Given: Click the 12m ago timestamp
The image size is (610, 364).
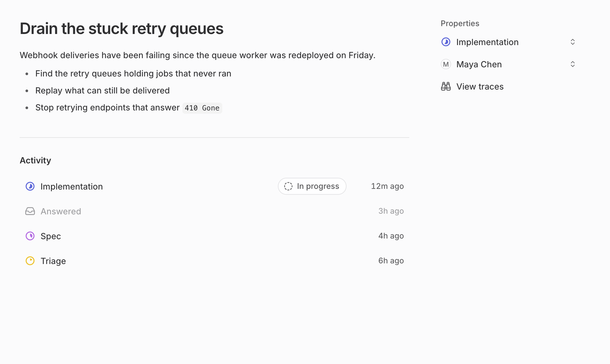Looking at the screenshot, I should coord(387,186).
